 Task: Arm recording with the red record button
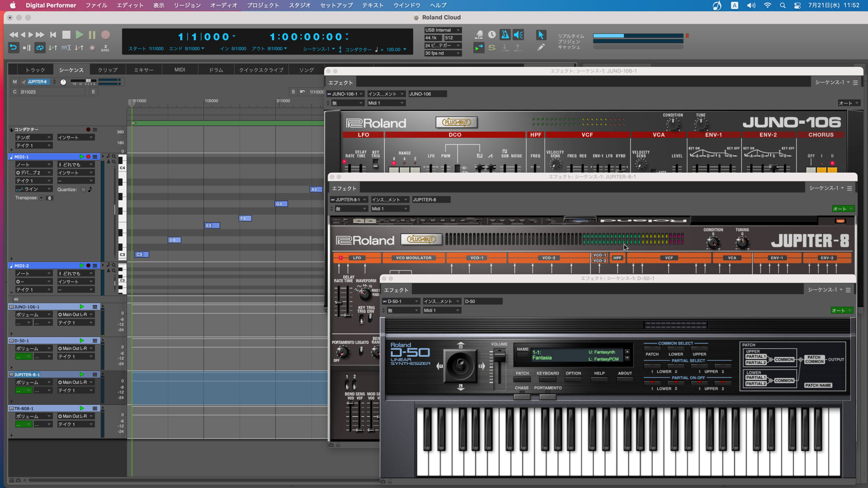[x=105, y=35]
